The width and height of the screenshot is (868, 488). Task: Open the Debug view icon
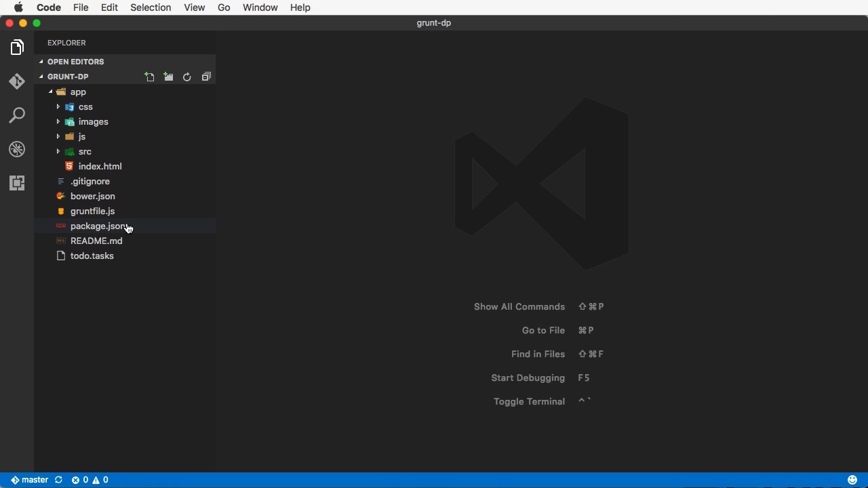coord(17,149)
